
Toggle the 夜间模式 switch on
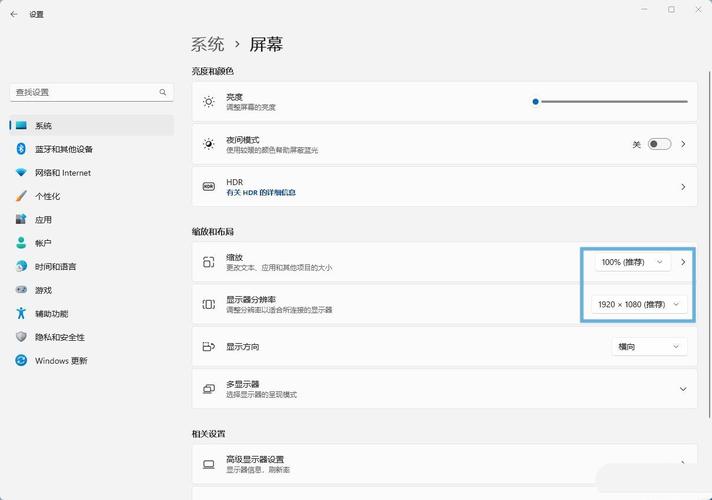point(659,144)
